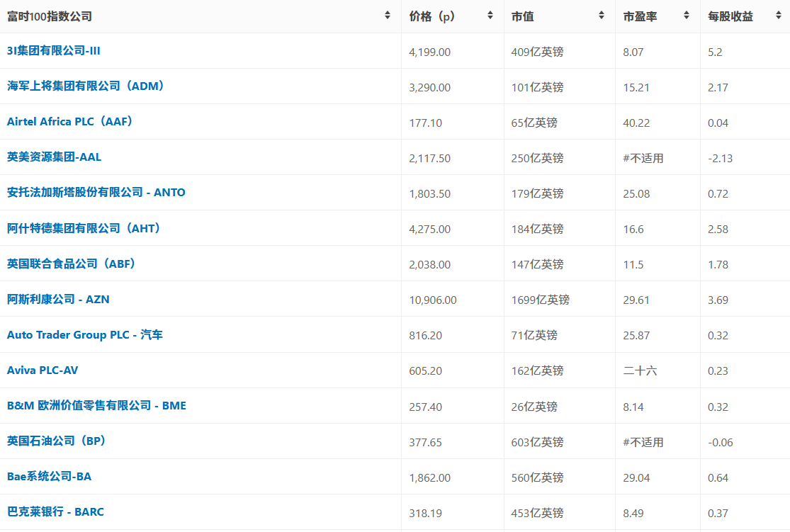Sort by the 价格（p）column arrows

click(490, 15)
